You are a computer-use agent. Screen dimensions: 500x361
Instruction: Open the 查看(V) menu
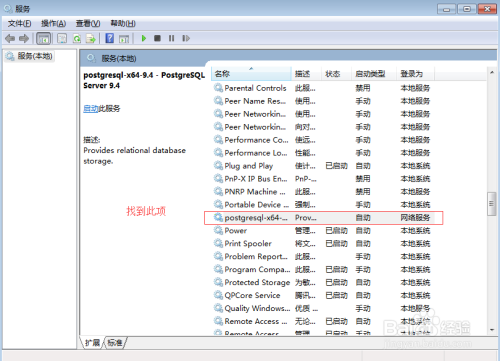88,23
